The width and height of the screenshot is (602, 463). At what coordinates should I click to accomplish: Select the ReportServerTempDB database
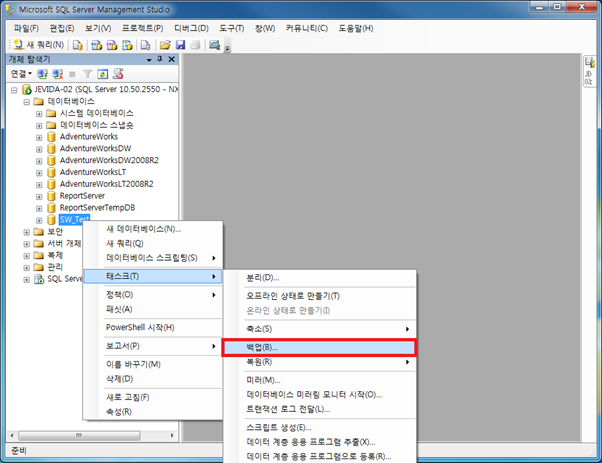click(x=97, y=208)
